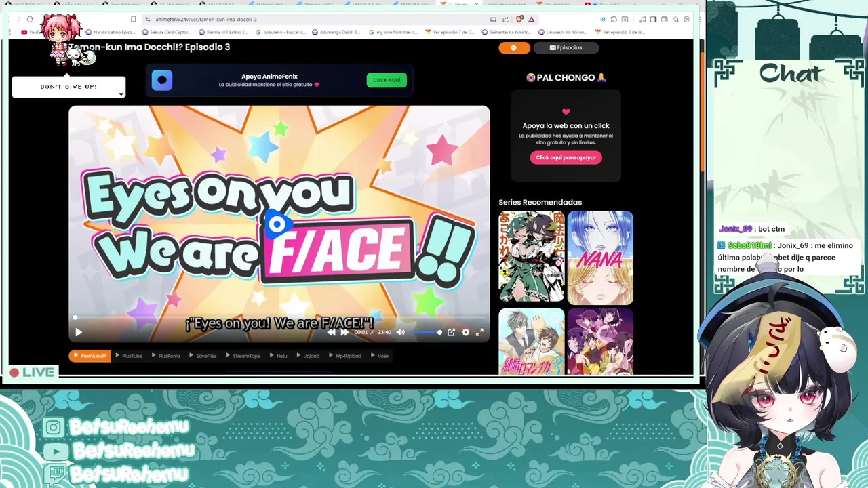This screenshot has width=868, height=488.
Task: Select the PremiumVIP server tab
Action: (90, 356)
